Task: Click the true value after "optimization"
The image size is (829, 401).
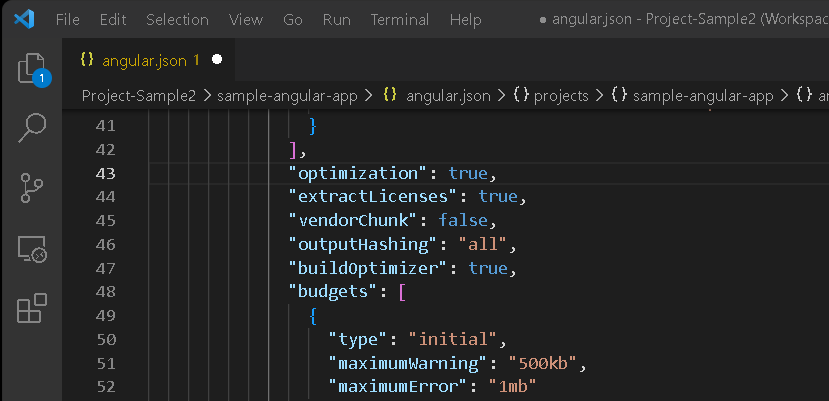Action: pyautogui.click(x=468, y=174)
